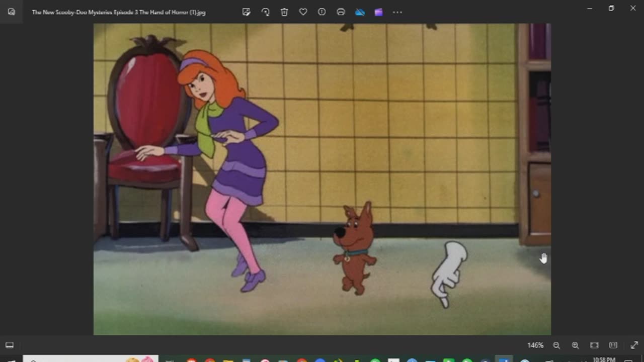
Task: Enter fullscreen using the diagonal arrows icon
Action: 634,345
